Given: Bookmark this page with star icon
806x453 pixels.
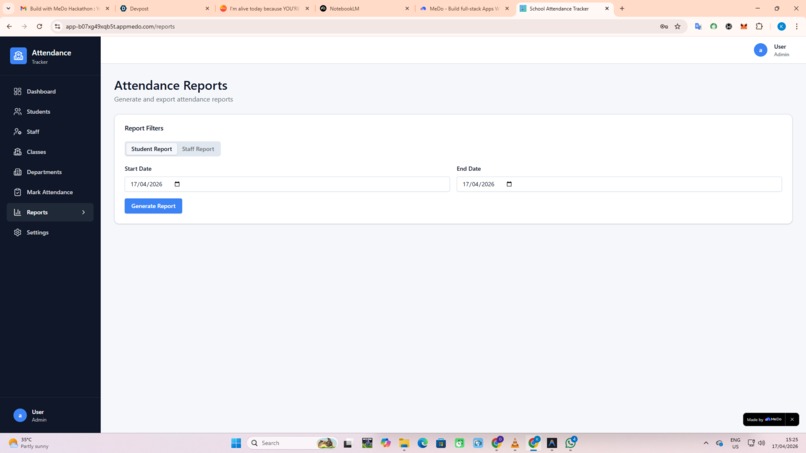Looking at the screenshot, I should point(677,26).
